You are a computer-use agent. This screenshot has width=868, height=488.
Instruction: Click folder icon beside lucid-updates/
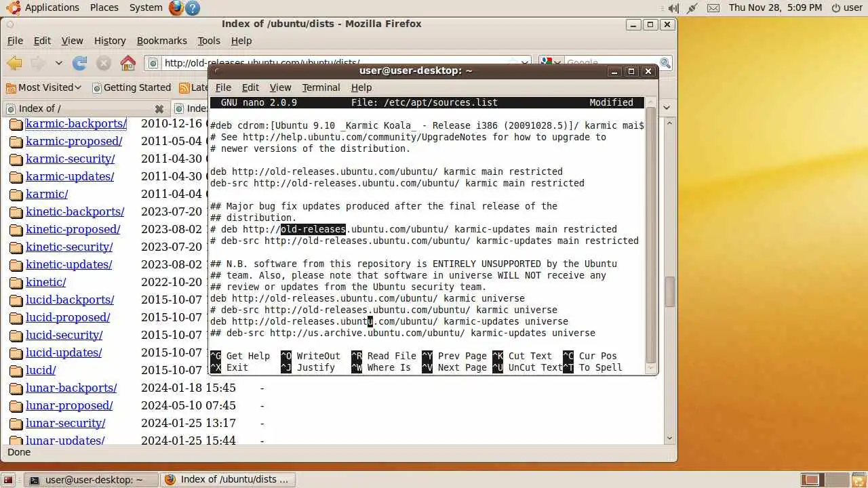tap(16, 353)
